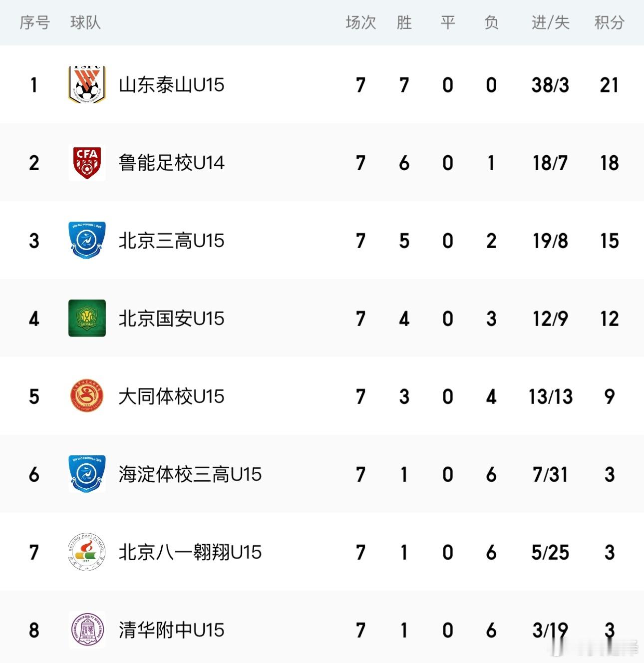Click the 北京八一翱翔U15 team name
The height and width of the screenshot is (663, 644).
190,552
